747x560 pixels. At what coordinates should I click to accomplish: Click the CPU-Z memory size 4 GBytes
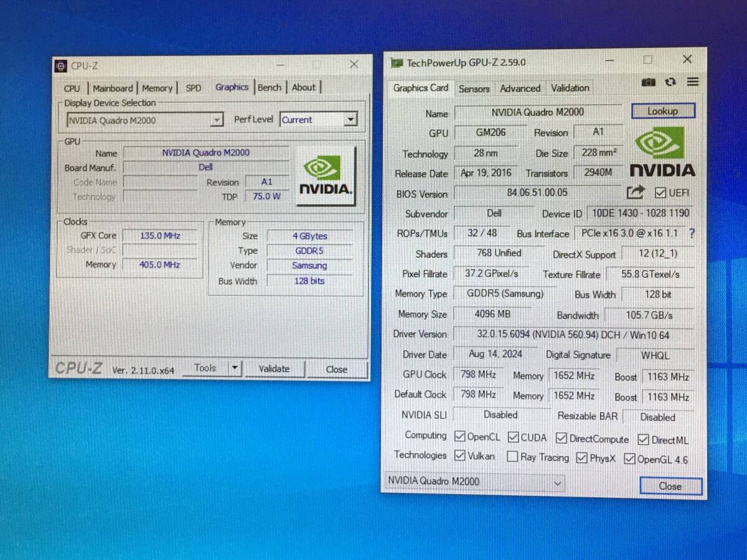pos(309,236)
